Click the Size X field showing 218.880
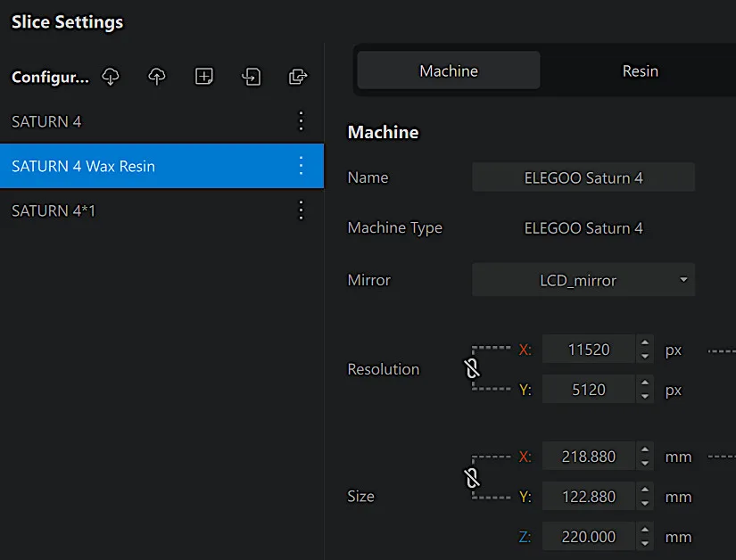Image resolution: width=736 pixels, height=560 pixels. click(589, 457)
